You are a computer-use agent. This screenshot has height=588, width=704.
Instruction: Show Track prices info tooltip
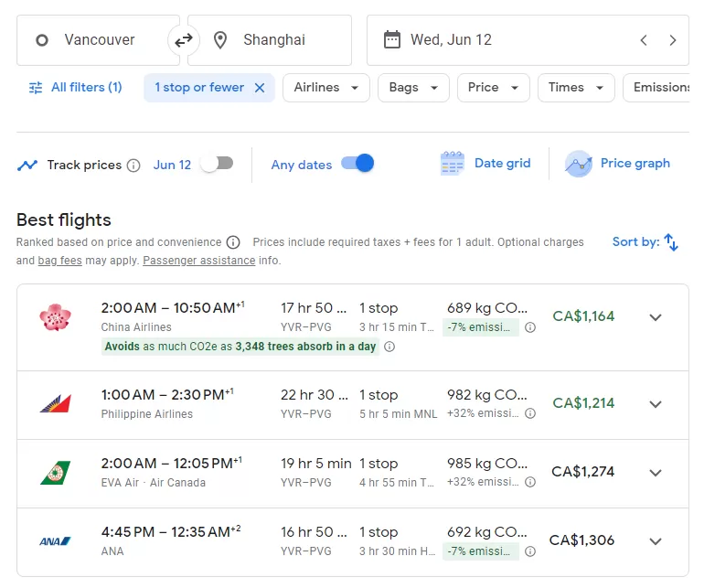[133, 166]
